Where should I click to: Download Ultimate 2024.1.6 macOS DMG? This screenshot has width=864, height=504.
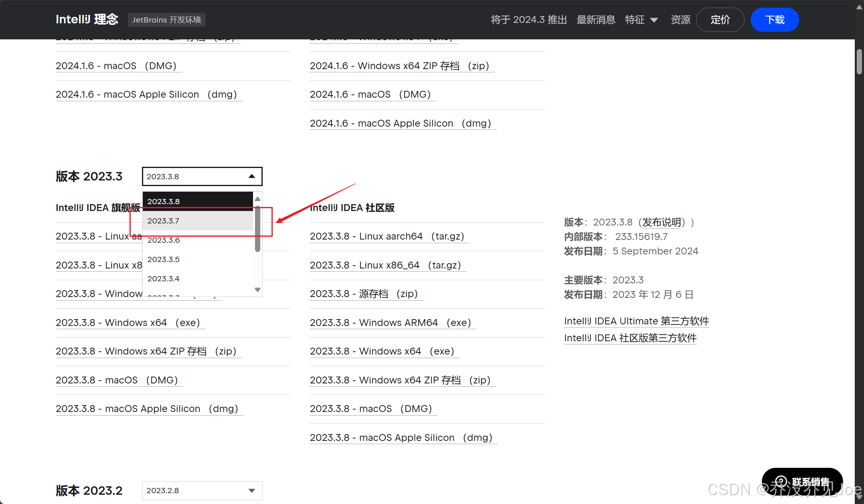coord(119,66)
